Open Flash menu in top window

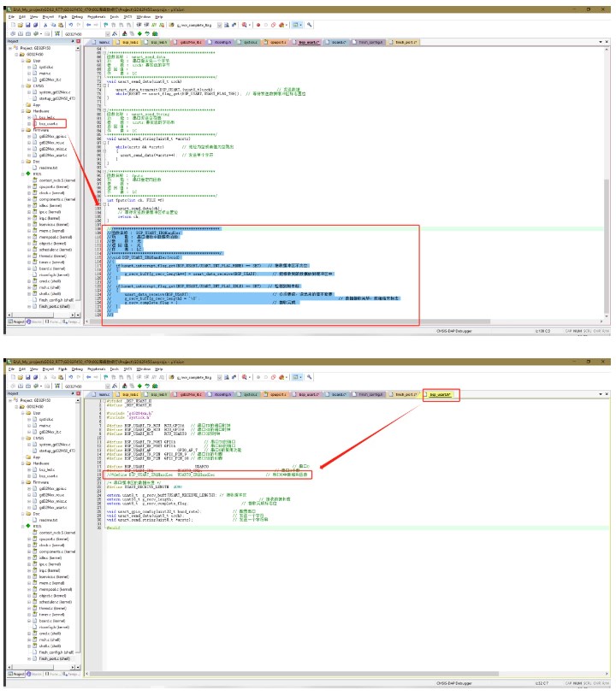tap(62, 17)
